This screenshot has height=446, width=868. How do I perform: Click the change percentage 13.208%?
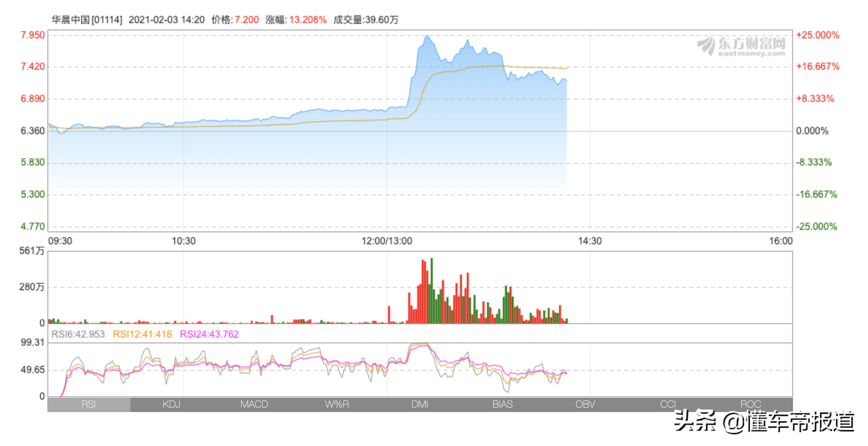coord(308,20)
